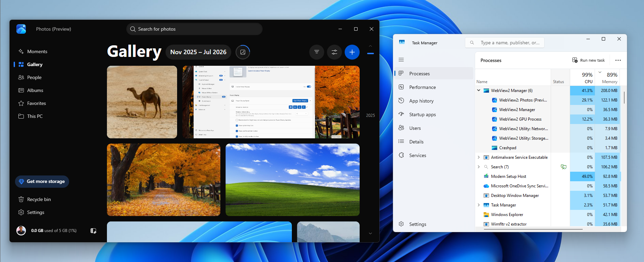Viewport: 644px width, 262px height.
Task: Click Get more storage button
Action: pos(42,182)
